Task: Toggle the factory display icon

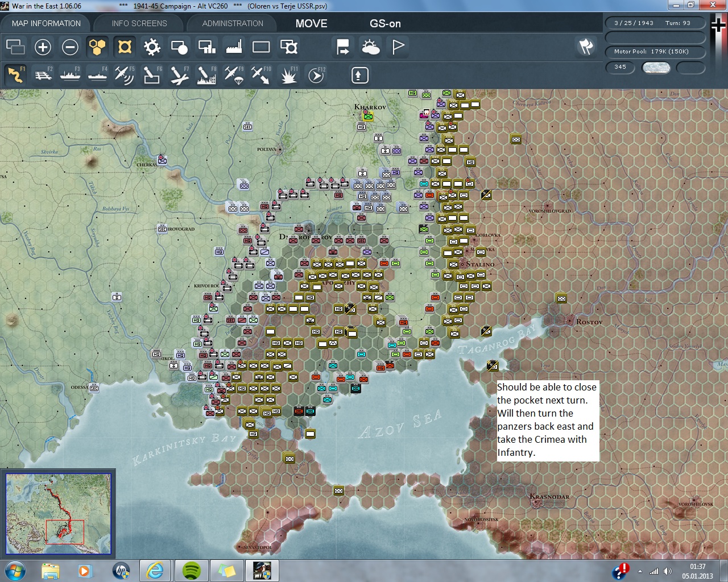Action: [x=234, y=47]
